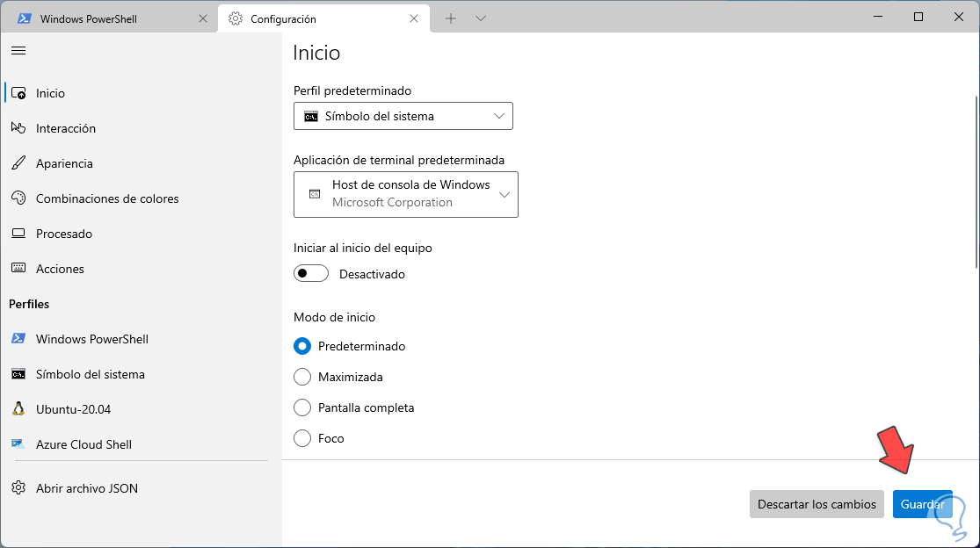The image size is (980, 548).
Task: Open the Acciones keyboard section
Action: pyautogui.click(x=60, y=269)
